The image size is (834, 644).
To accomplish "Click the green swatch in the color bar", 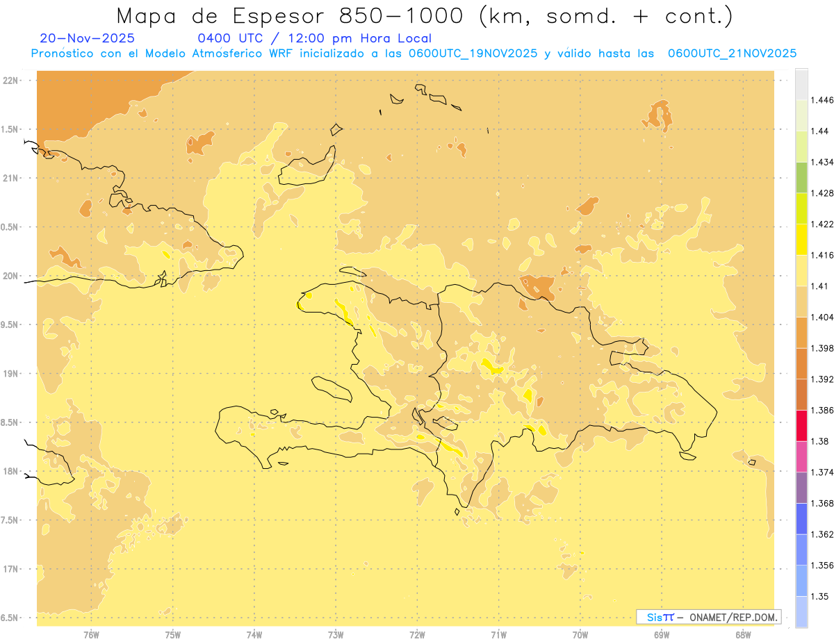I will (x=801, y=177).
